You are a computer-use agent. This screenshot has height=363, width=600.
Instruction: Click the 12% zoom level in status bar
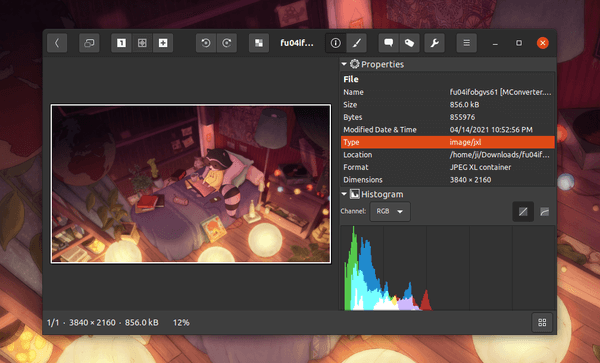click(181, 323)
